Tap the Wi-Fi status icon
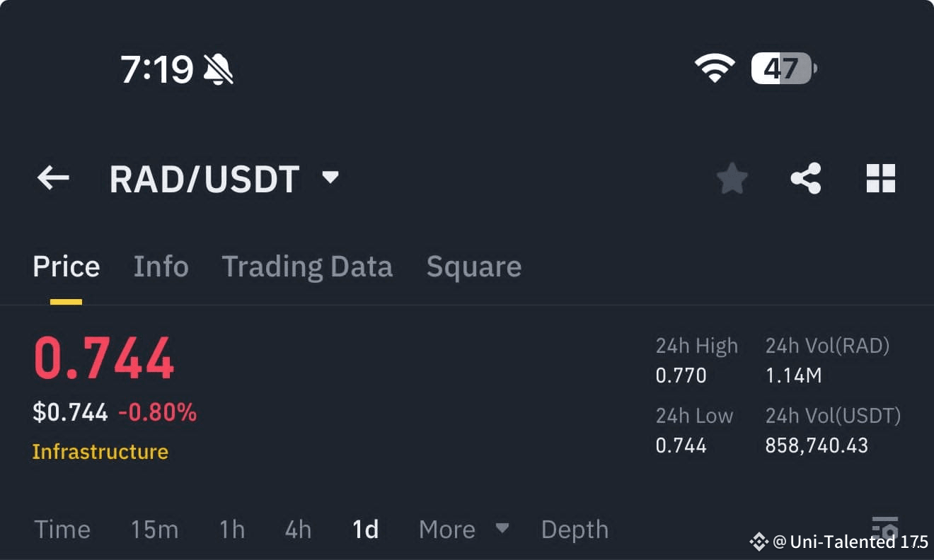This screenshot has width=934, height=560. point(715,67)
